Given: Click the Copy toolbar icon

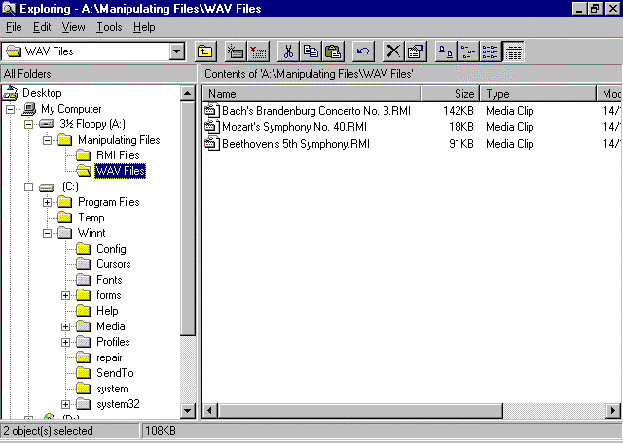Looking at the screenshot, I should pos(310,51).
